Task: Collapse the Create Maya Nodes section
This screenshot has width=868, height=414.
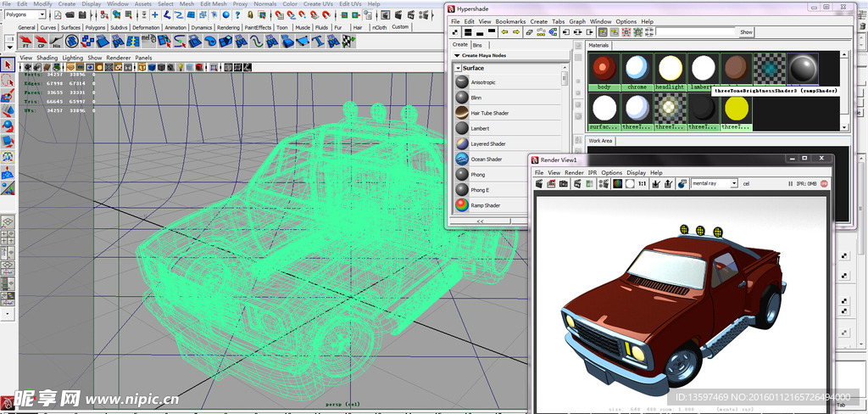Action: (457, 55)
